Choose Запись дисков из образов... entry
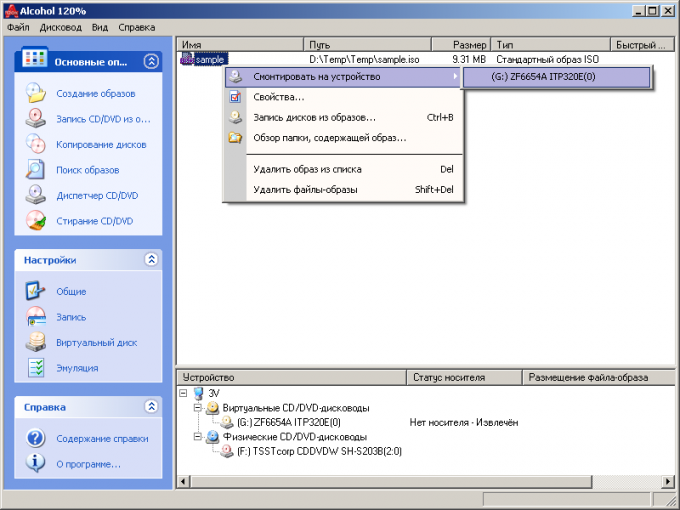This screenshot has width=680, height=510. (x=343, y=117)
